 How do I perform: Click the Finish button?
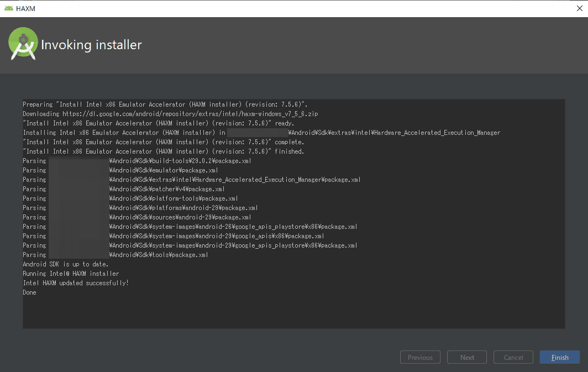559,358
